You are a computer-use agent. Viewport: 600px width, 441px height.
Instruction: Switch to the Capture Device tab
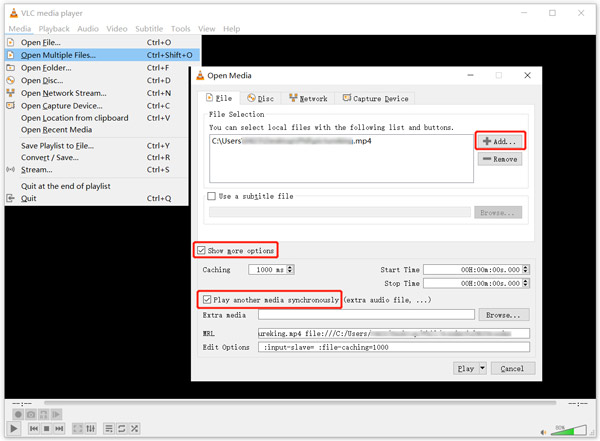(375, 98)
